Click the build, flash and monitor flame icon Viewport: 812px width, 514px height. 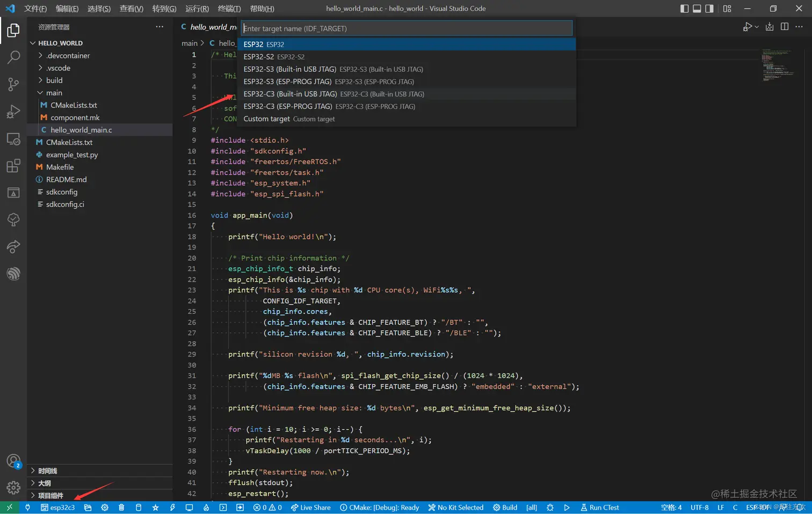click(206, 508)
